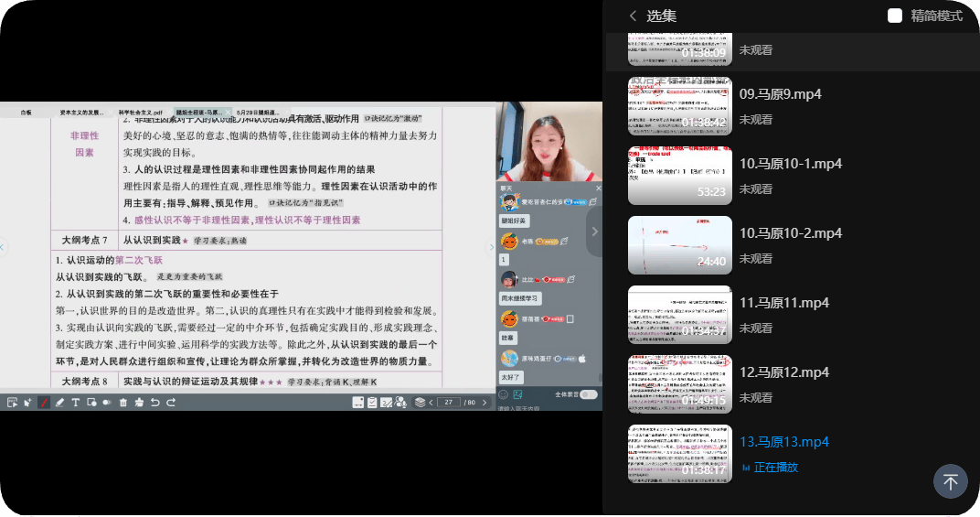Play video 11.马原11.mp4
This screenshot has height=517, width=980.
coord(783,303)
